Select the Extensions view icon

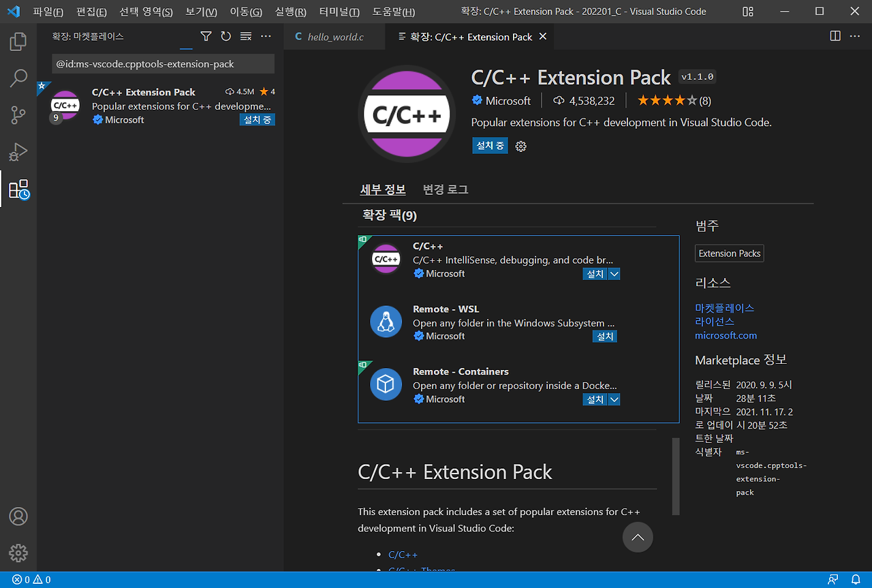(18, 189)
